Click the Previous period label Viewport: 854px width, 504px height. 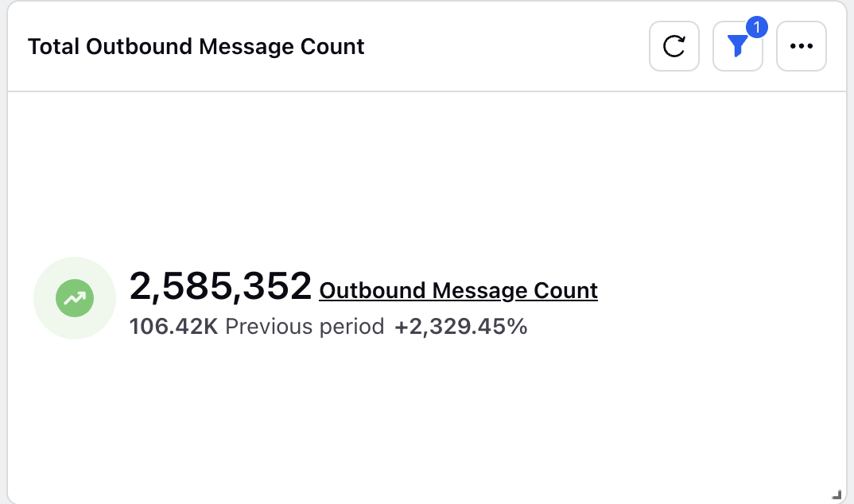pos(305,327)
